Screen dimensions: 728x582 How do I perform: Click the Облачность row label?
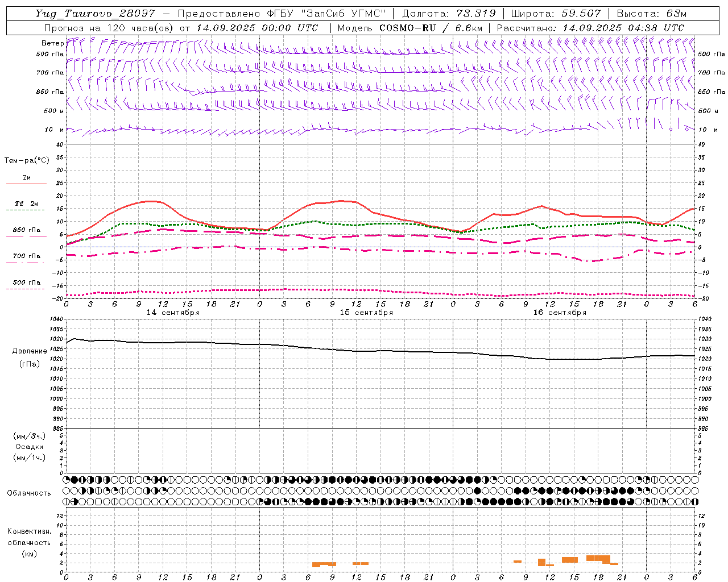tap(29, 493)
